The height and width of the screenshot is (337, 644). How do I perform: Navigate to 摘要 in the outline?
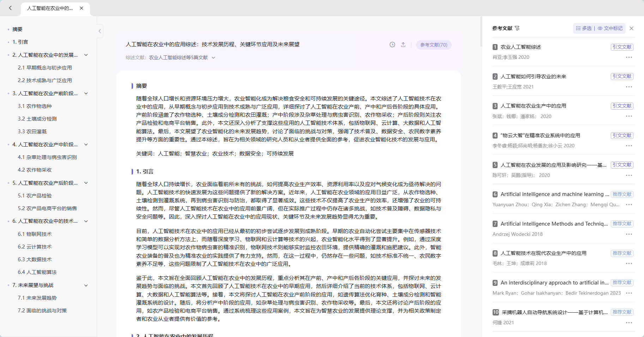[17, 29]
